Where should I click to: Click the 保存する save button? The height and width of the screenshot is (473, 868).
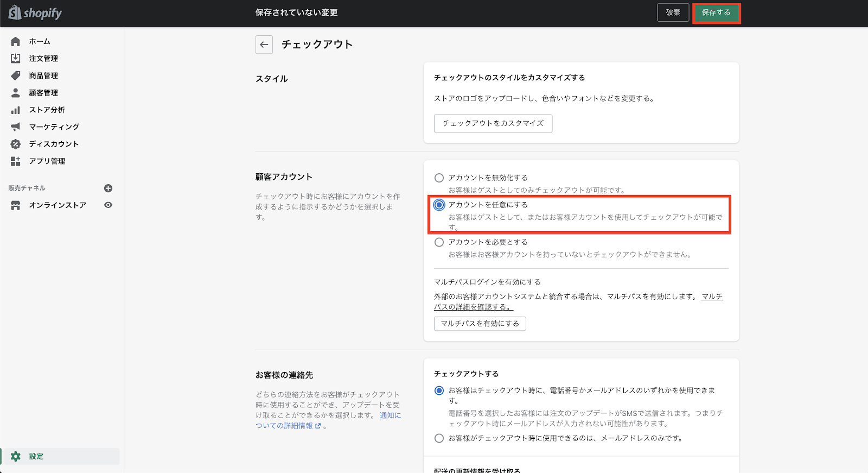716,12
